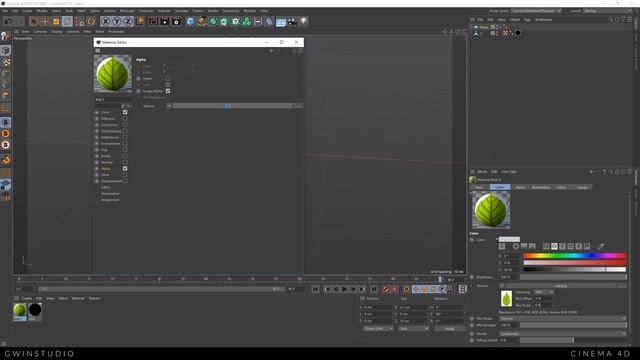Disable the Alpha channel checkbox
640x360 pixels.
click(125, 169)
